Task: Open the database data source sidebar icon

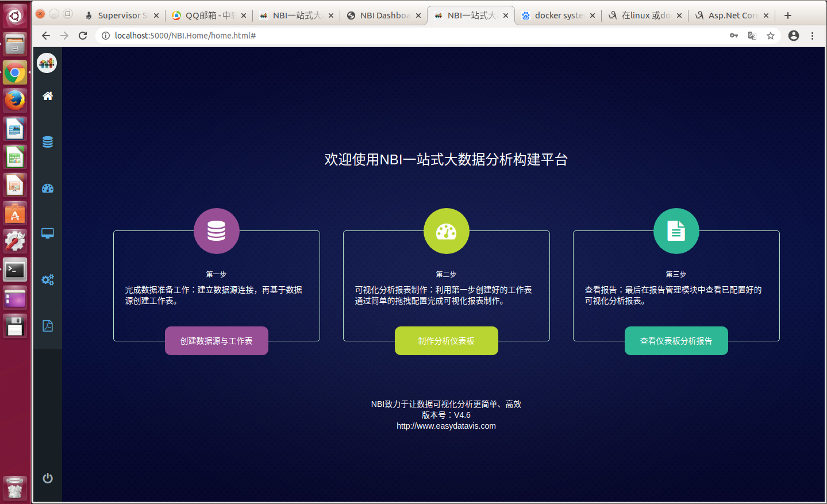Action: coord(48,142)
